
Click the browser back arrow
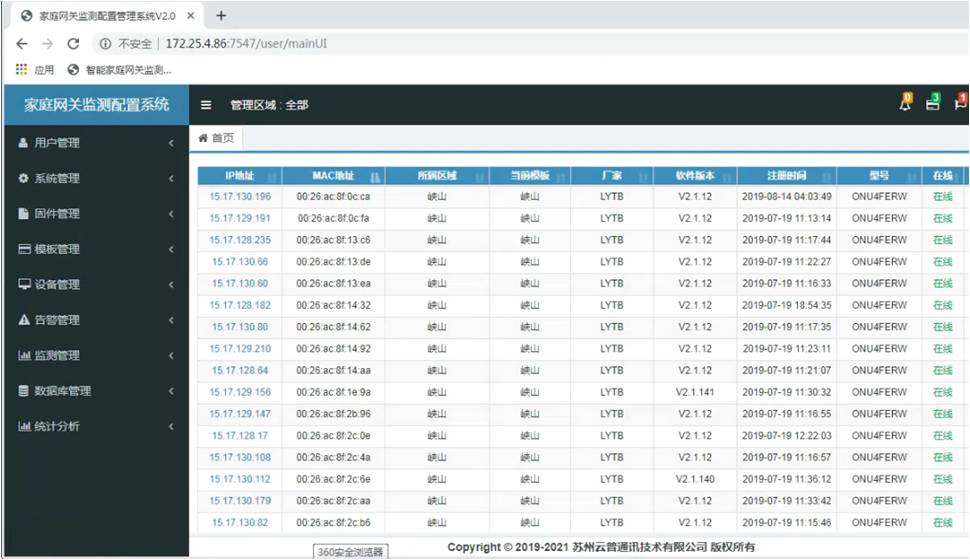point(22,44)
